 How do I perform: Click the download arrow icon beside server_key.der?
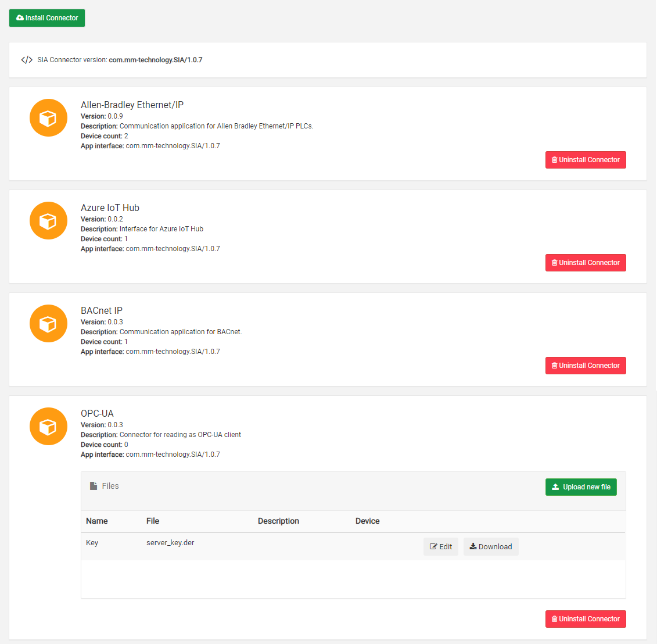coord(473,546)
